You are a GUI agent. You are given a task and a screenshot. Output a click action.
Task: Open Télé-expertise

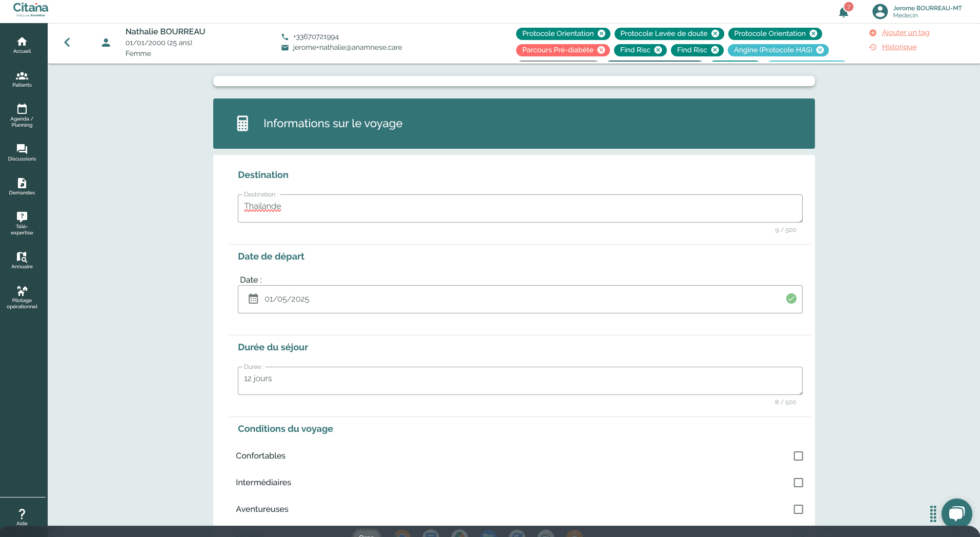pyautogui.click(x=22, y=223)
